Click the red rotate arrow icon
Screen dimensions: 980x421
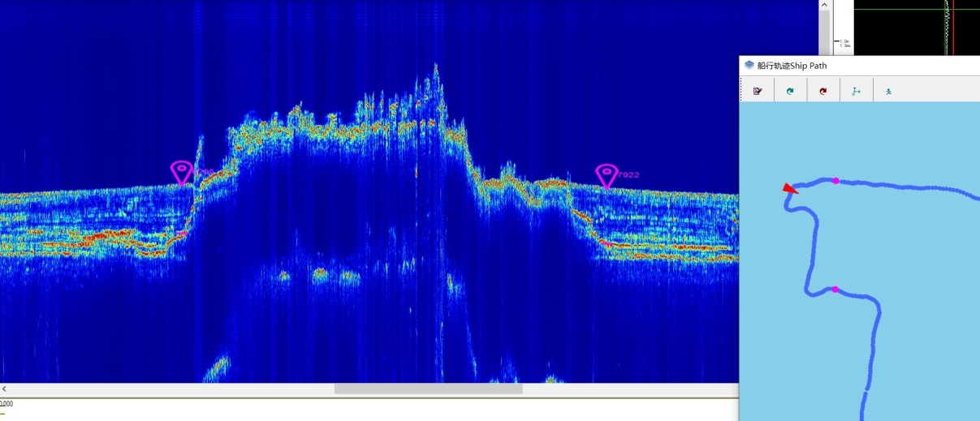coord(823,91)
